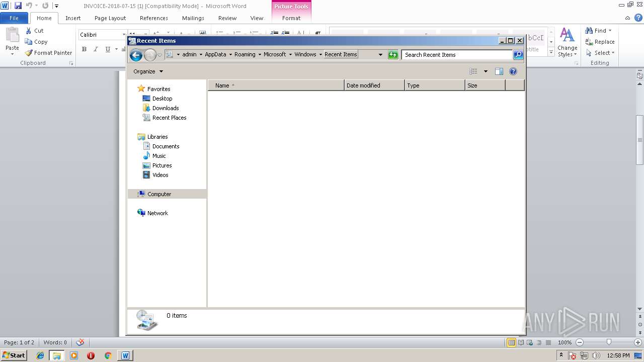The height and width of the screenshot is (362, 644).
Task: Open explorer Help with the question mark icon
Action: 513,71
